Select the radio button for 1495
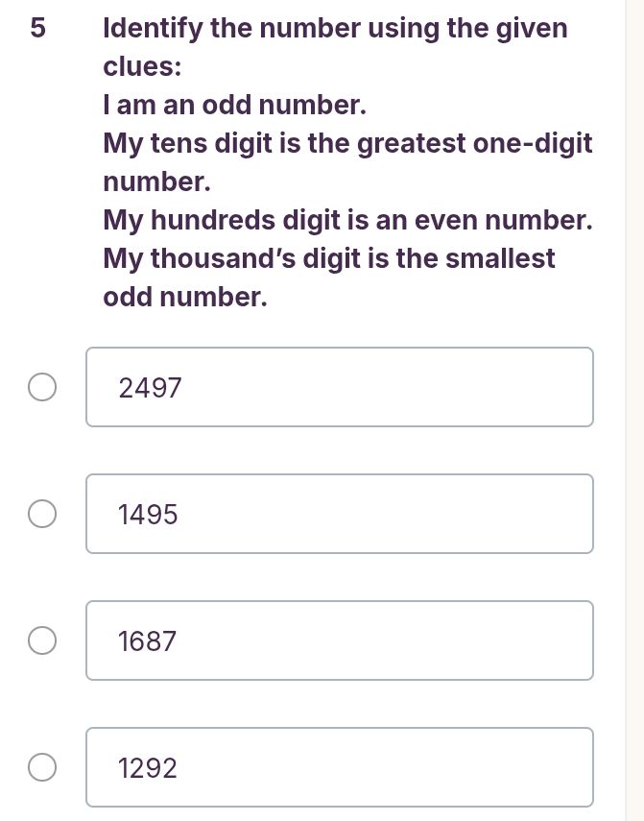The width and height of the screenshot is (644, 821). [x=42, y=514]
